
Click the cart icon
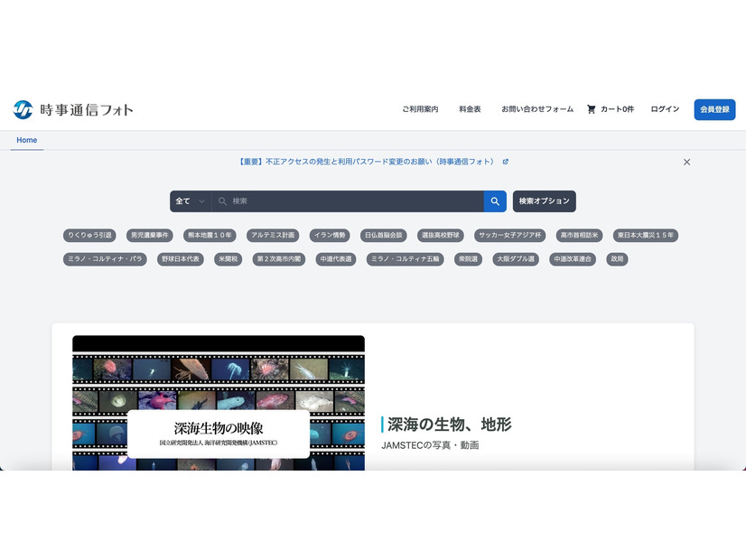[591, 109]
